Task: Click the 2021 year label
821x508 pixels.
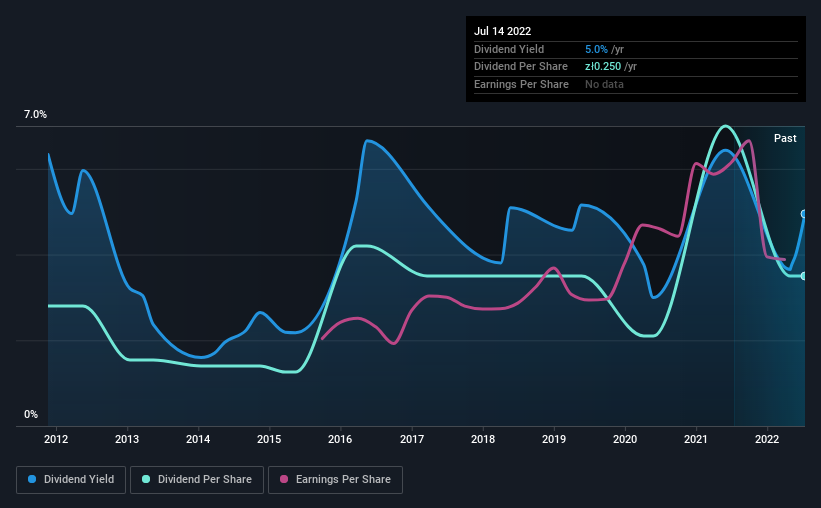Action: click(696, 438)
